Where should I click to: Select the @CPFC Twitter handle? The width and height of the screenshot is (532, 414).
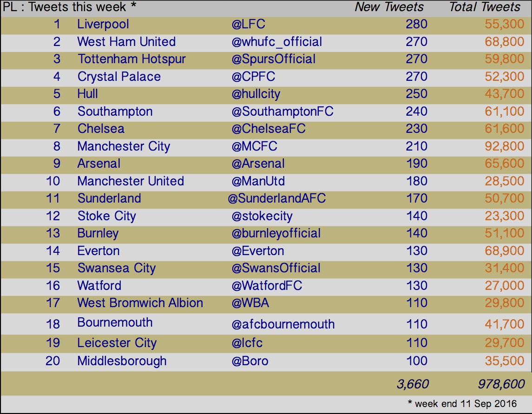pos(253,77)
